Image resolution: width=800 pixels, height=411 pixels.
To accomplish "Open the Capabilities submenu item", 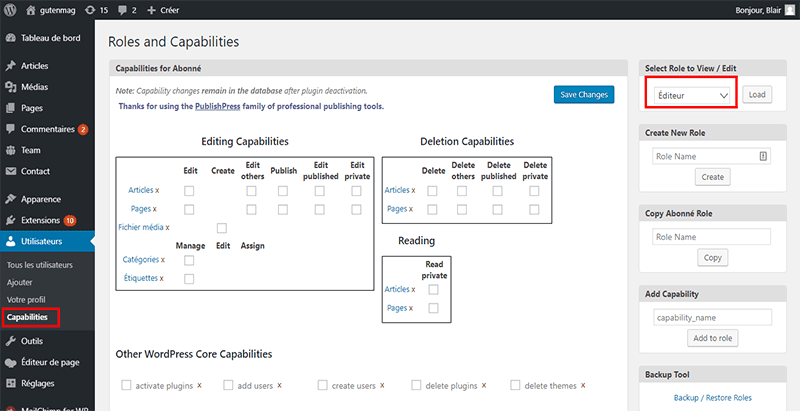I will 27,317.
